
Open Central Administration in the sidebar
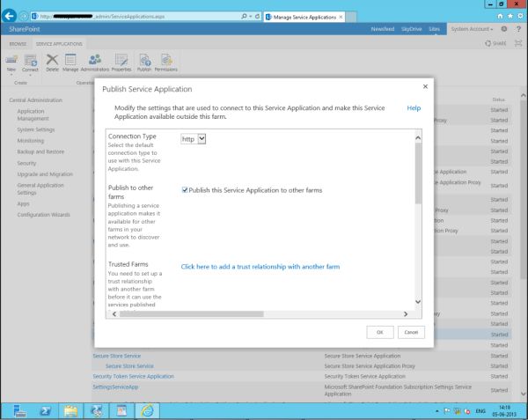pyautogui.click(x=36, y=100)
